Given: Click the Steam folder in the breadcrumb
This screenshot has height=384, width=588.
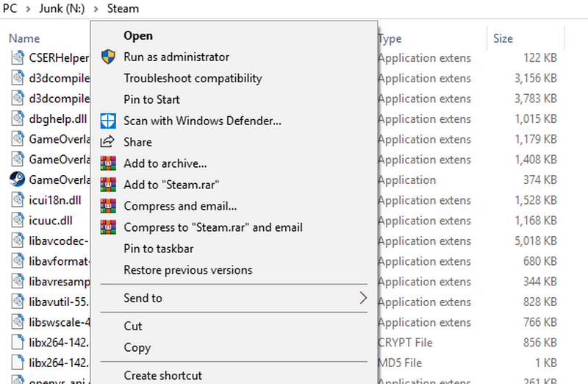Looking at the screenshot, I should point(123,8).
